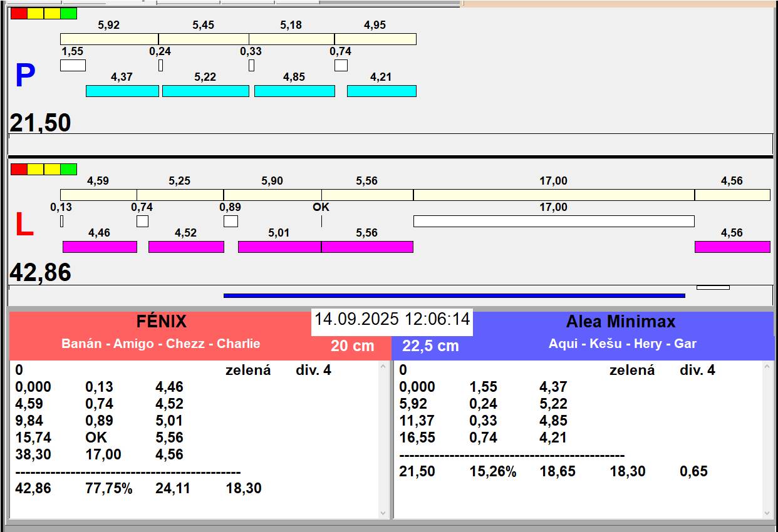Click the 14.09.2025 date and time field
The width and height of the screenshot is (778, 532).
pos(392,319)
